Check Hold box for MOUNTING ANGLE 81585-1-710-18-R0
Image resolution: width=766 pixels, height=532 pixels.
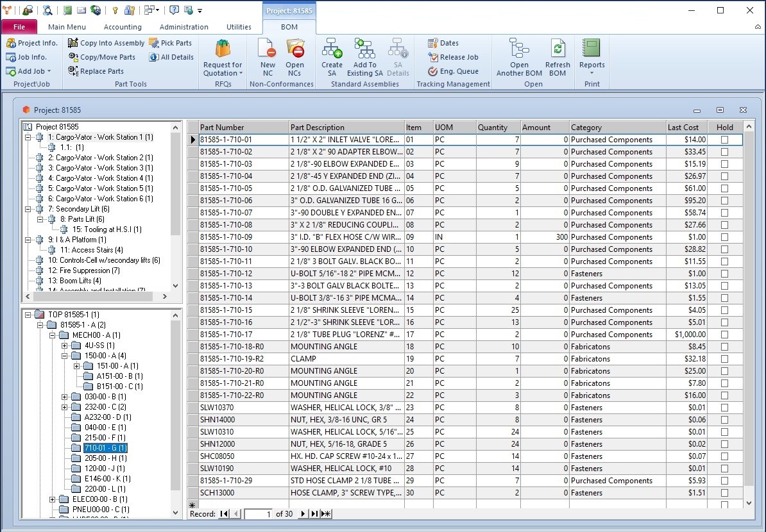click(x=724, y=347)
